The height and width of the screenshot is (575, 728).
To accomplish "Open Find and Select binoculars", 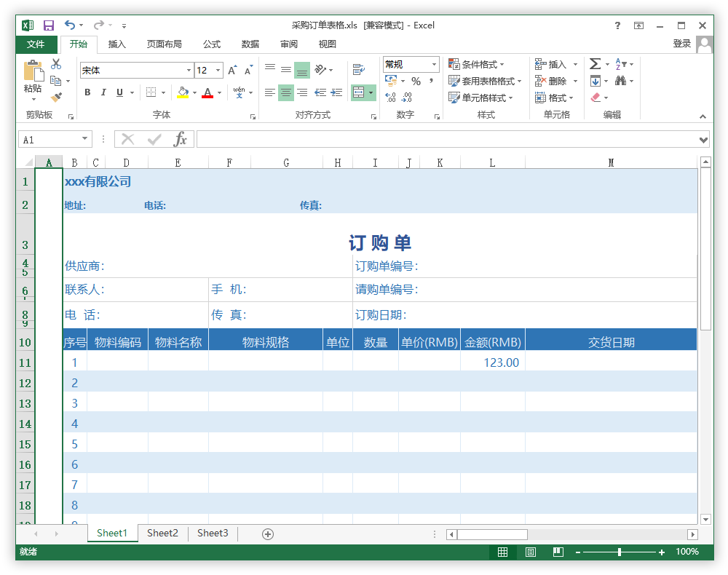I will pyautogui.click(x=620, y=82).
